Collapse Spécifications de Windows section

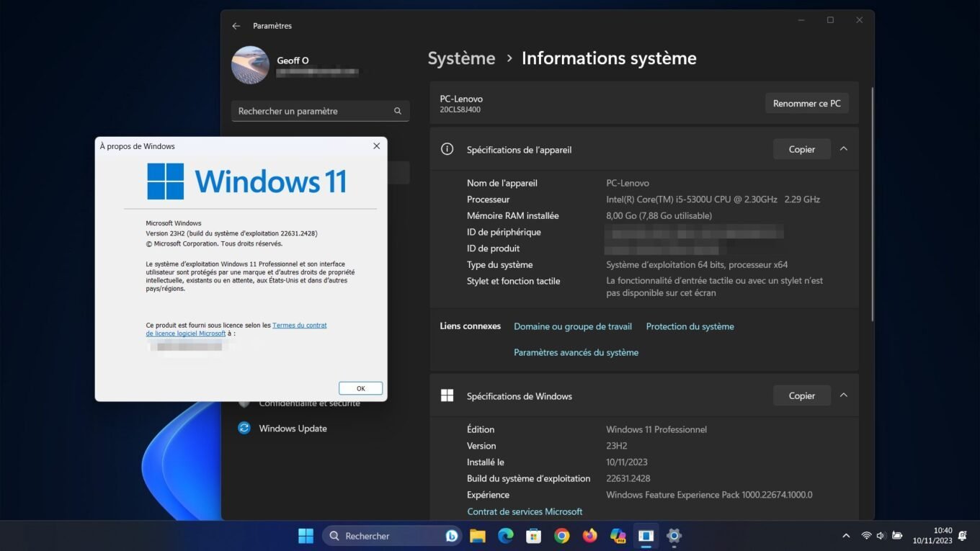tap(843, 395)
